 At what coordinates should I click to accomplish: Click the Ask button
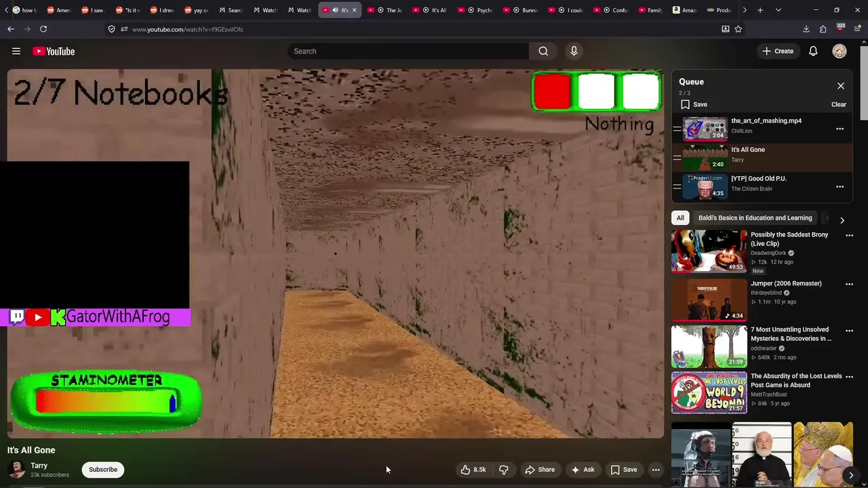(x=583, y=470)
